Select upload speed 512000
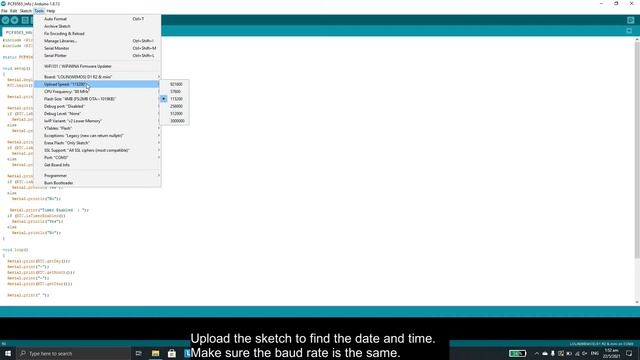 pyautogui.click(x=174, y=113)
